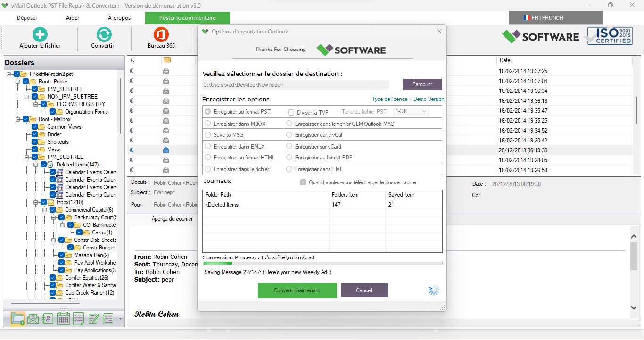
Task: Click the blue envelope icon of 20/12/2013 row
Action: (166, 150)
